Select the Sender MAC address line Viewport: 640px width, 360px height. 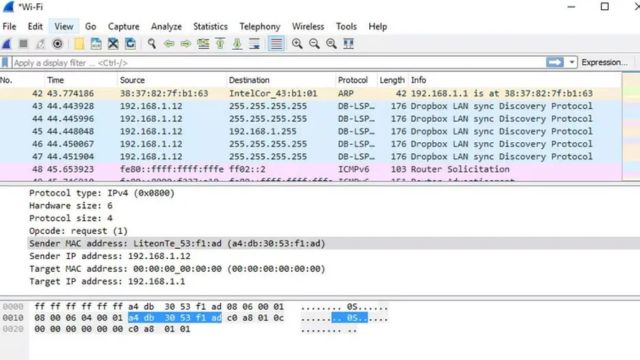pyautogui.click(x=177, y=244)
